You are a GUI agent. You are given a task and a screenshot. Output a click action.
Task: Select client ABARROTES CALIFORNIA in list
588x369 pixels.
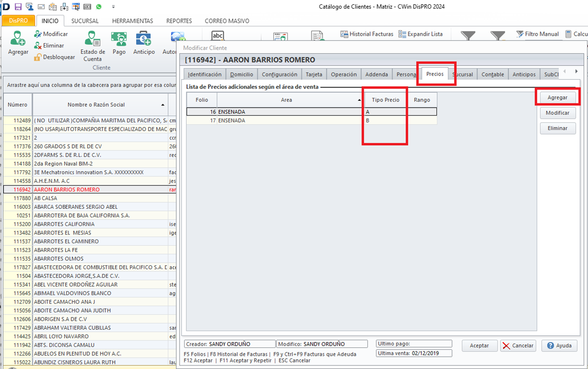(64, 224)
